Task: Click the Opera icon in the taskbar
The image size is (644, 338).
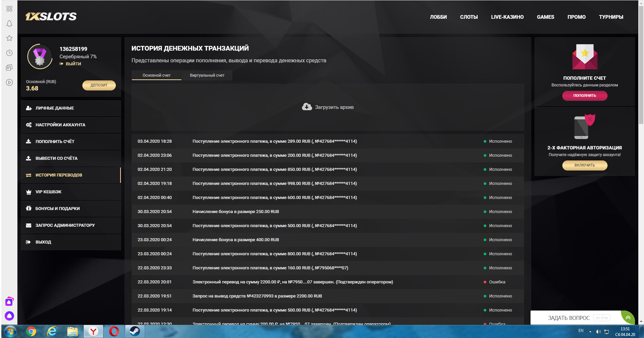Action: 114,332
